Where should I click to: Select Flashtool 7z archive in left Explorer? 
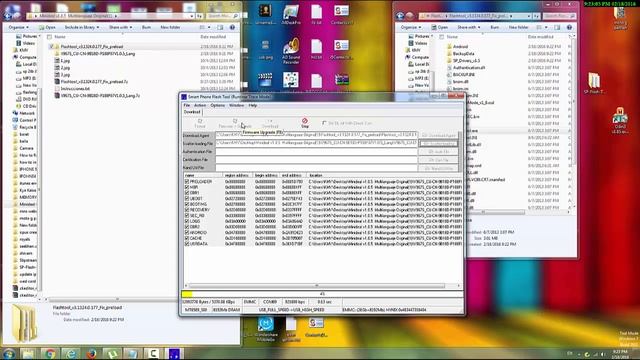tap(94, 82)
